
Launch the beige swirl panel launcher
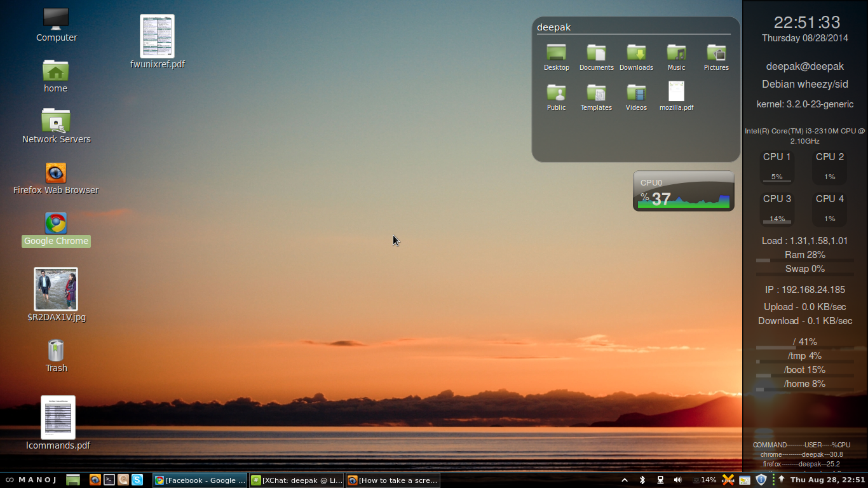click(123, 480)
